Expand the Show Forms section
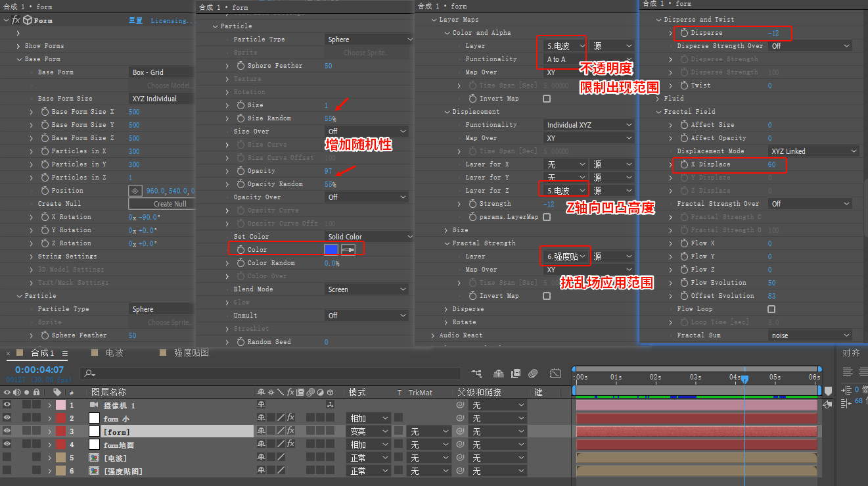This screenshot has width=868, height=486. click(x=18, y=46)
